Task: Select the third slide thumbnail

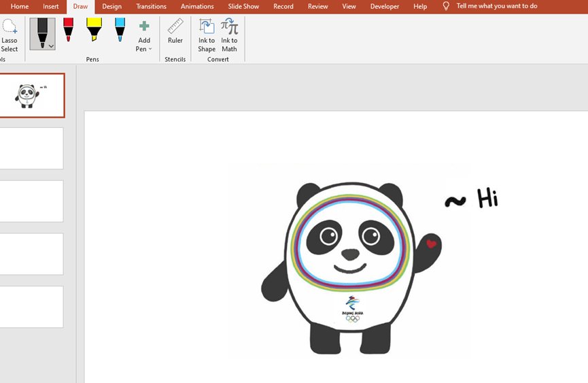Action: 32,201
